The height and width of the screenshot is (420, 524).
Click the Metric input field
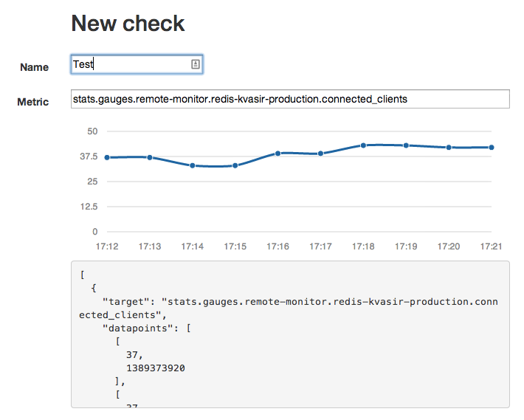coord(290,99)
